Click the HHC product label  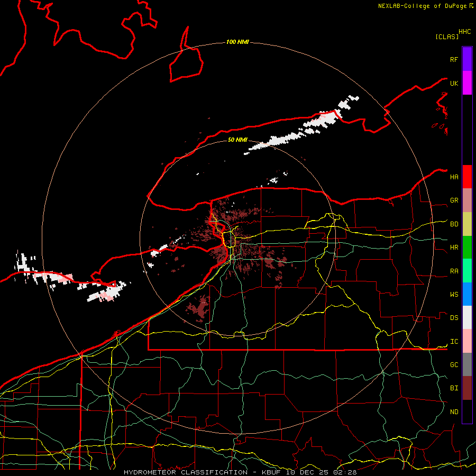[465, 32]
